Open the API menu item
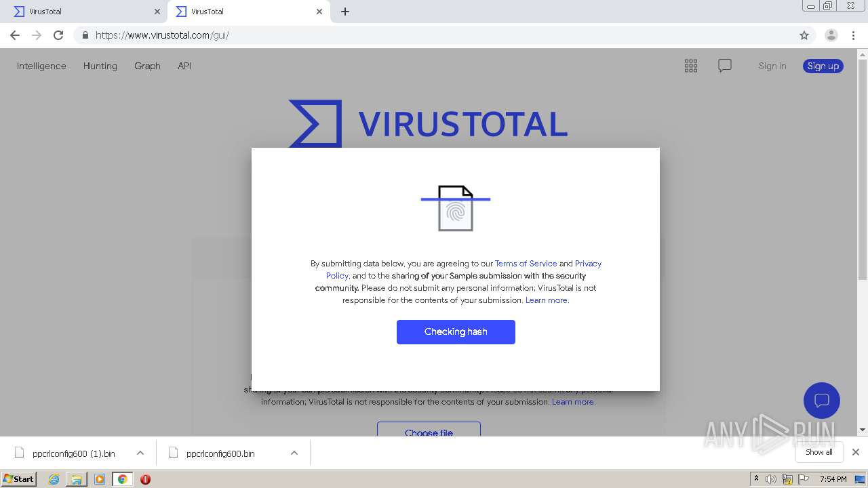Image resolution: width=868 pixels, height=488 pixels. (x=184, y=66)
